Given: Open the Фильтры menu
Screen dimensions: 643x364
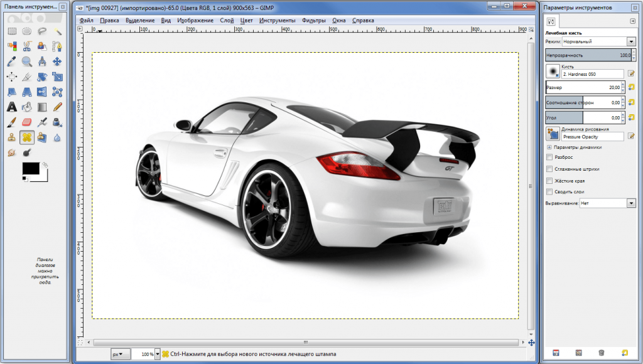Looking at the screenshot, I should (313, 20).
